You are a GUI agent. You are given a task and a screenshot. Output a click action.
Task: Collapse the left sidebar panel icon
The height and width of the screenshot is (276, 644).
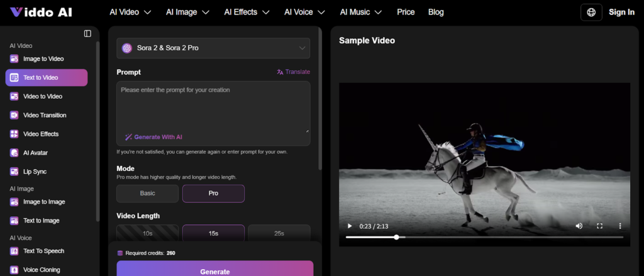pos(87,33)
